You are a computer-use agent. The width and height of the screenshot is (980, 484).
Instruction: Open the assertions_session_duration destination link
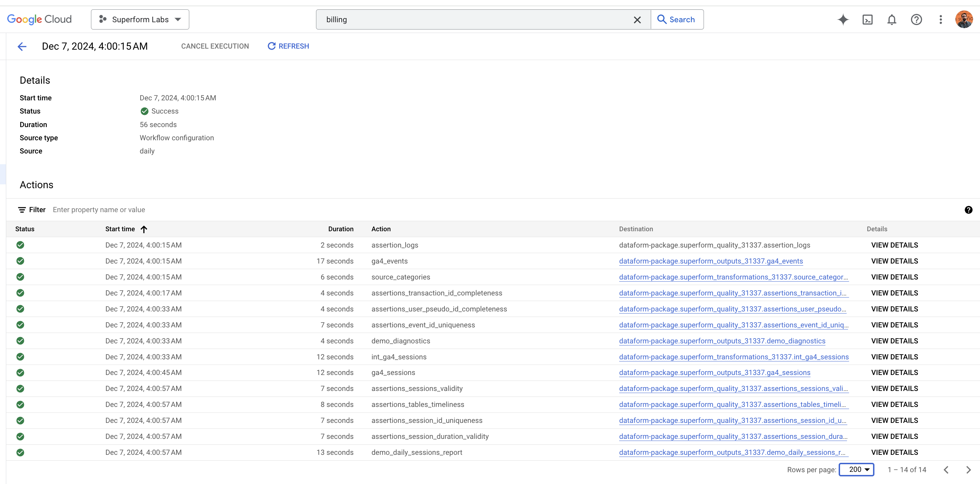(x=733, y=436)
